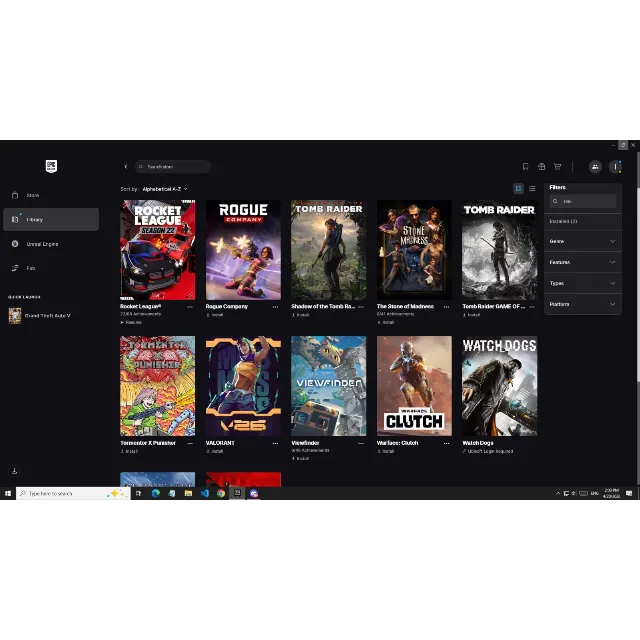Viewport: 640px width, 640px height.
Task: Click Ubisoft Login Required under Watch Dogs
Action: pyautogui.click(x=488, y=451)
